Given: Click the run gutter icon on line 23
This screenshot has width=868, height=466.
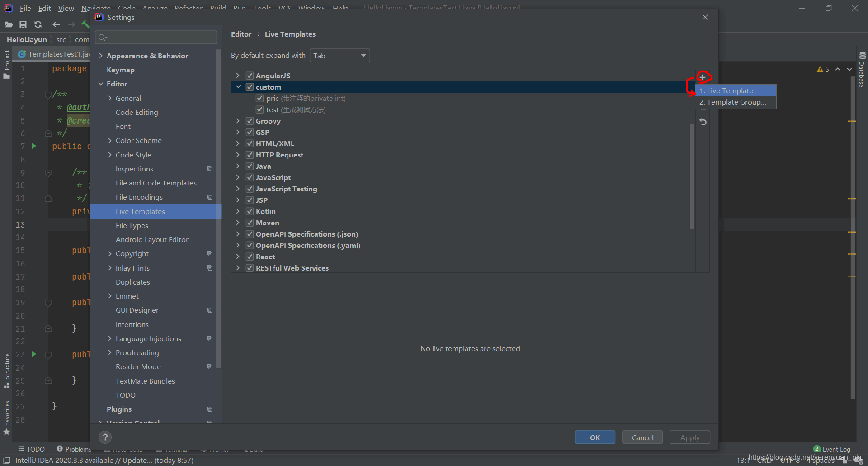Looking at the screenshot, I should click(34, 354).
